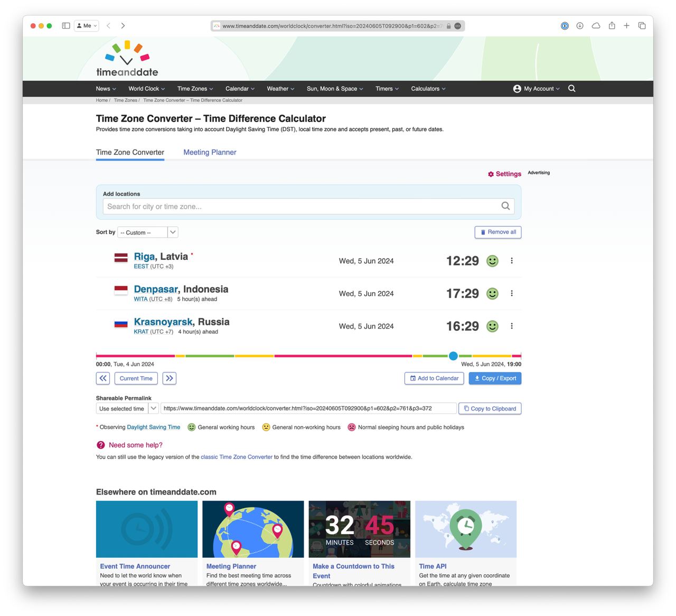Screen dimensions: 676x616
Task: Click the Copy / Export button
Action: (x=495, y=378)
